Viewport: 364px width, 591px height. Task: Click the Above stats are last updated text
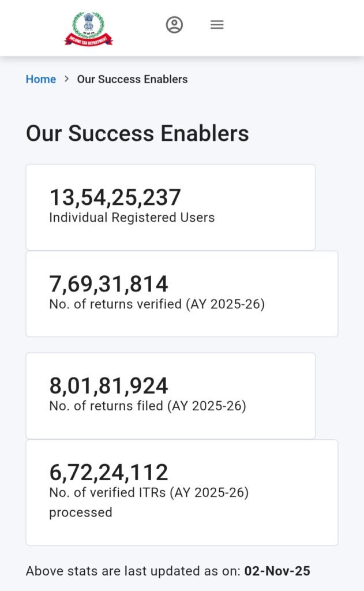133,571
